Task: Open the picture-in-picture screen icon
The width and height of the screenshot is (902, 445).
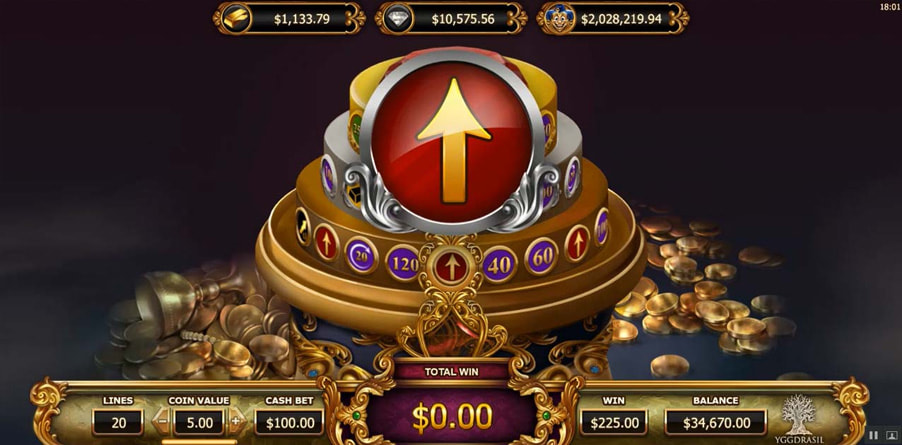Action: tap(892, 435)
